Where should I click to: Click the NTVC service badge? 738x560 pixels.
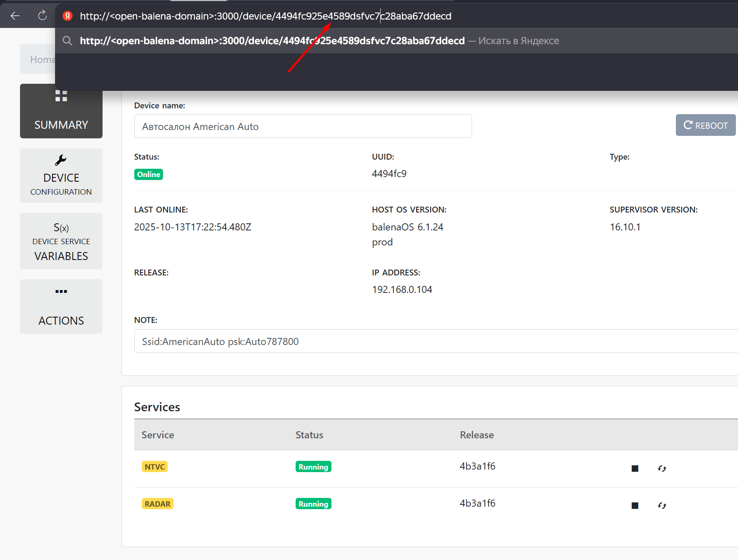[x=155, y=467]
